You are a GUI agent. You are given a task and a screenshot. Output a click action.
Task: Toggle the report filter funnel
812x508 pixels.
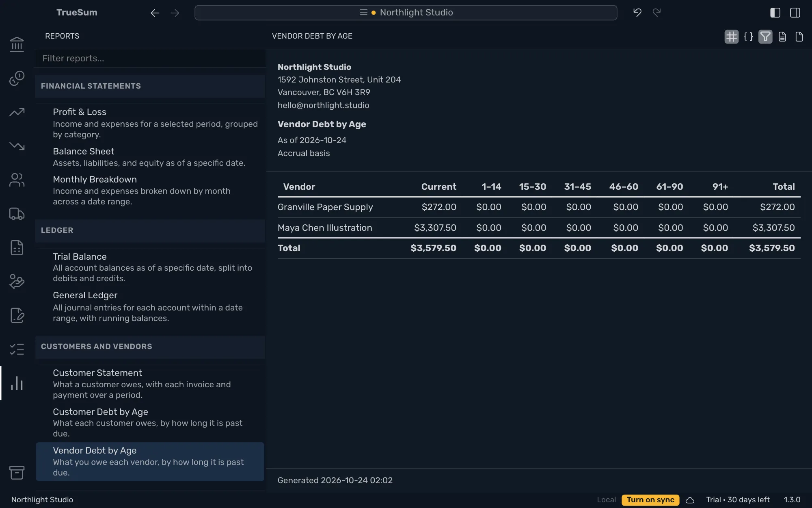[x=765, y=37]
